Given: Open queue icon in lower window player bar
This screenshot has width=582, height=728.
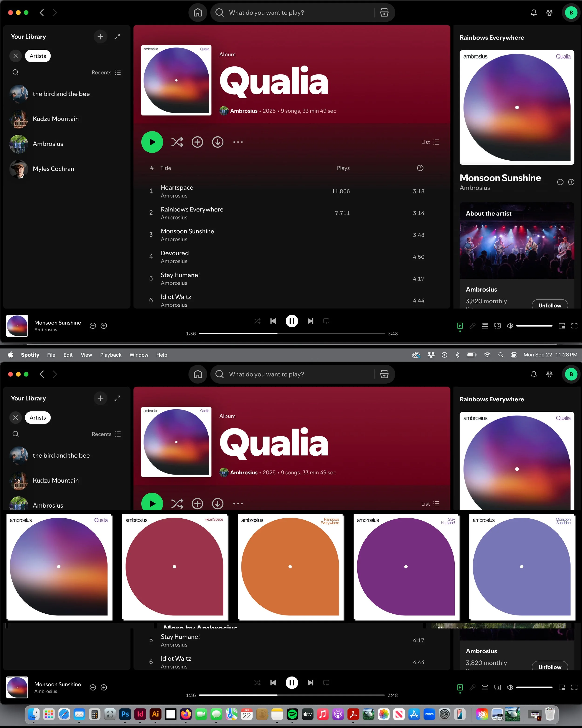Looking at the screenshot, I should point(485,687).
